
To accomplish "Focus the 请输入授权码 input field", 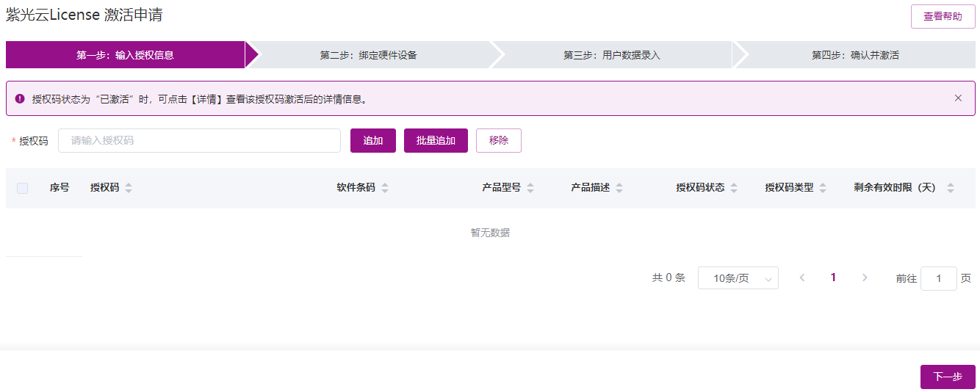I will coord(199,141).
